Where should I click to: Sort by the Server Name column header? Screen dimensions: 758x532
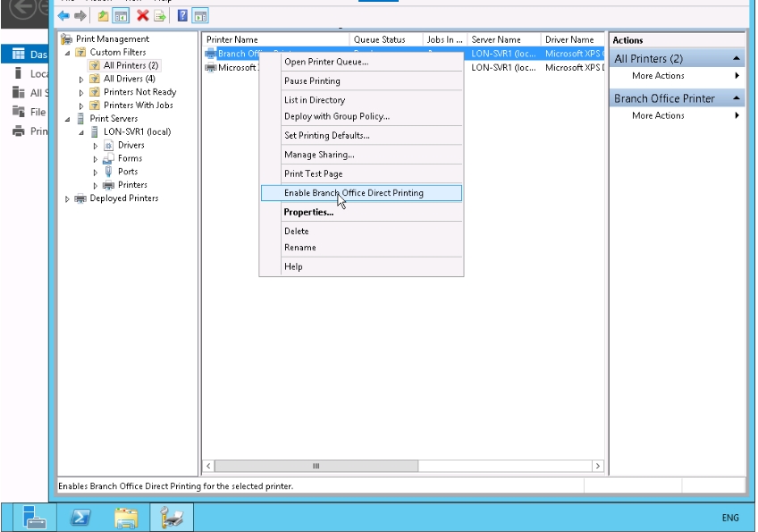[496, 40]
